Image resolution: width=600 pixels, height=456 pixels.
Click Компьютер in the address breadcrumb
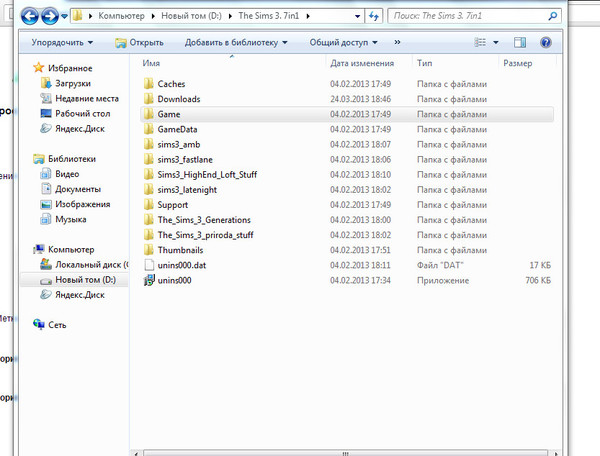coord(121,16)
